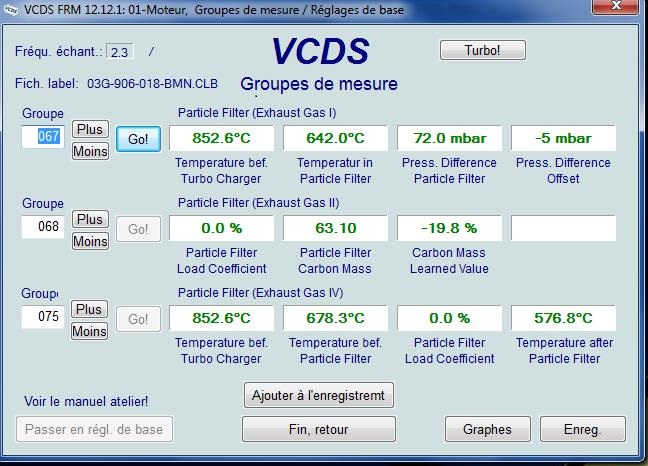
Task: Click Ajouter à l'enregistrement button
Action: [x=319, y=395]
